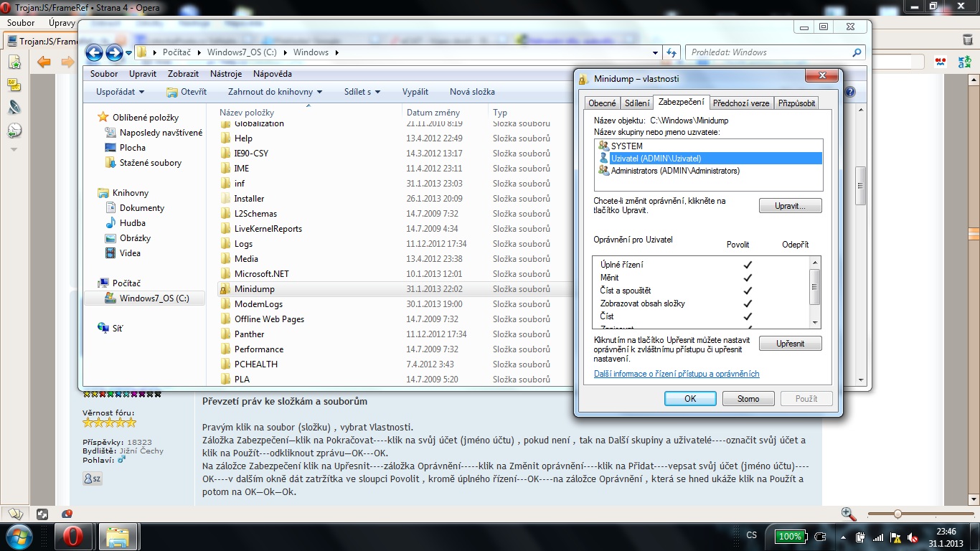
Task: Switch to Opera on the taskbar
Action: coord(72,536)
